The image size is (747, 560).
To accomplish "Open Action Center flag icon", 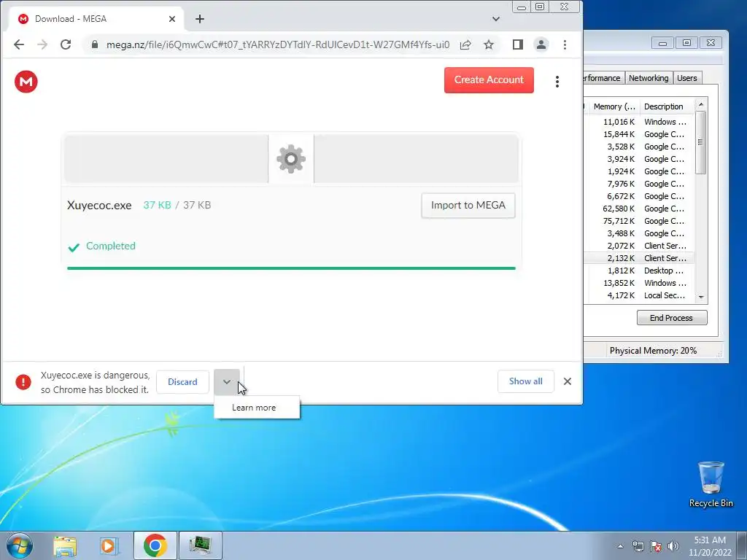I will point(656,546).
